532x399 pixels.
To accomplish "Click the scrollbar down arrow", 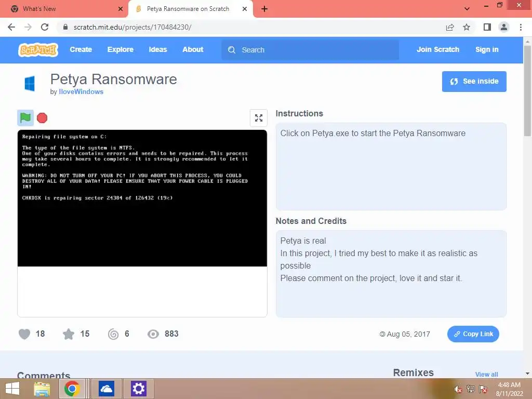I will (x=527, y=374).
